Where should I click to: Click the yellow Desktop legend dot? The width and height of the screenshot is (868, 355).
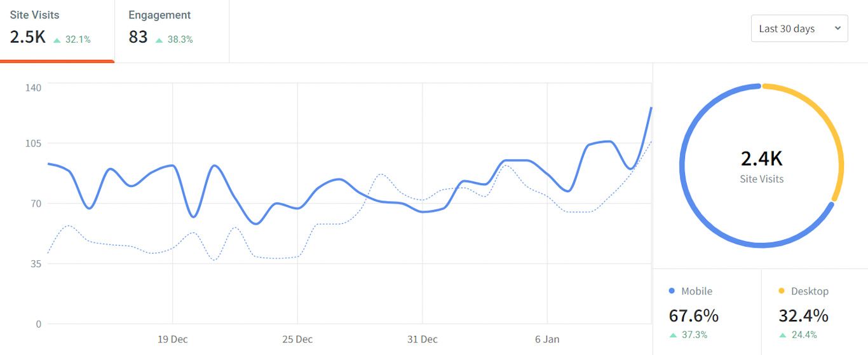[x=781, y=291]
